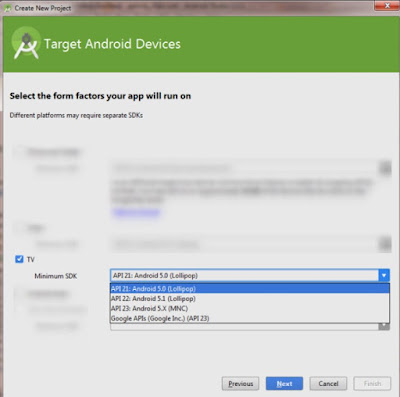This screenshot has height=397, width=400.
Task: Click the Android Studio logo in header
Action: pos(26,44)
